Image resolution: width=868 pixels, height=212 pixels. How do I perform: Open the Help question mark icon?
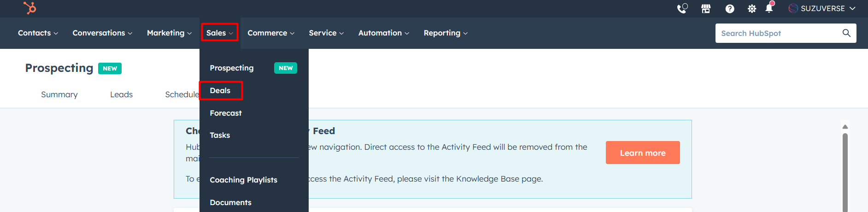click(730, 8)
